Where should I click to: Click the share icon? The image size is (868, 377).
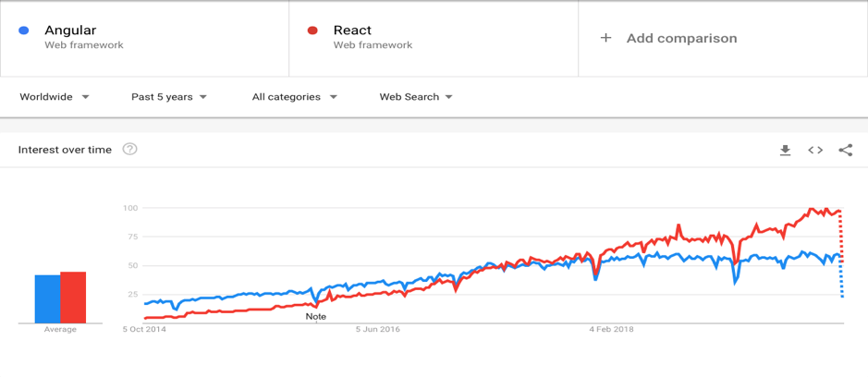(845, 151)
